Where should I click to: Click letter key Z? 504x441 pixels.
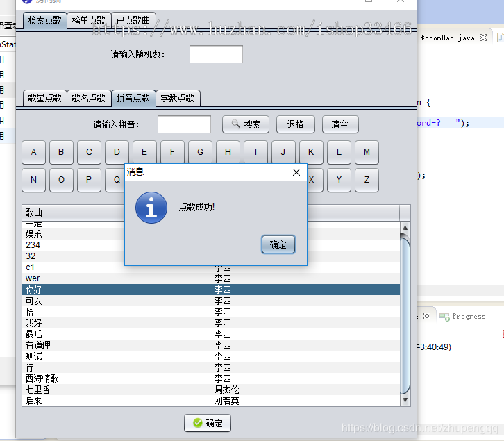point(367,180)
